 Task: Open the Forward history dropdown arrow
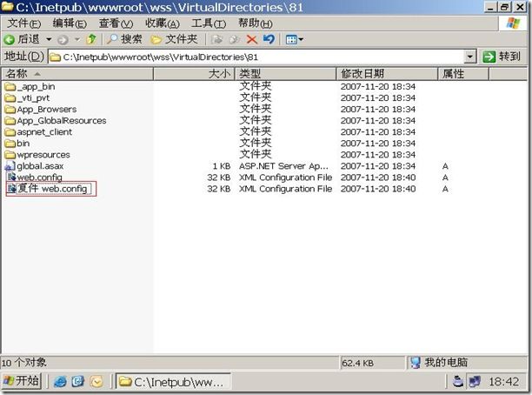[77, 39]
